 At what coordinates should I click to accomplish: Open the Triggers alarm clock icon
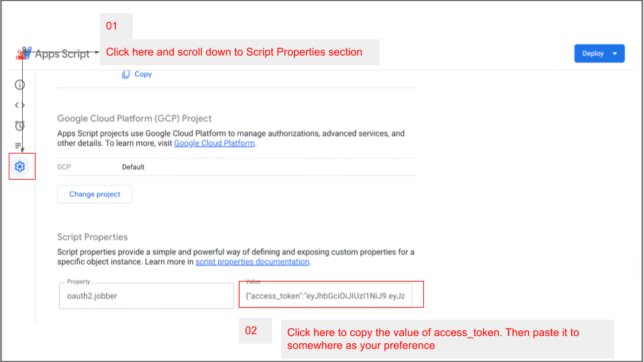point(20,125)
